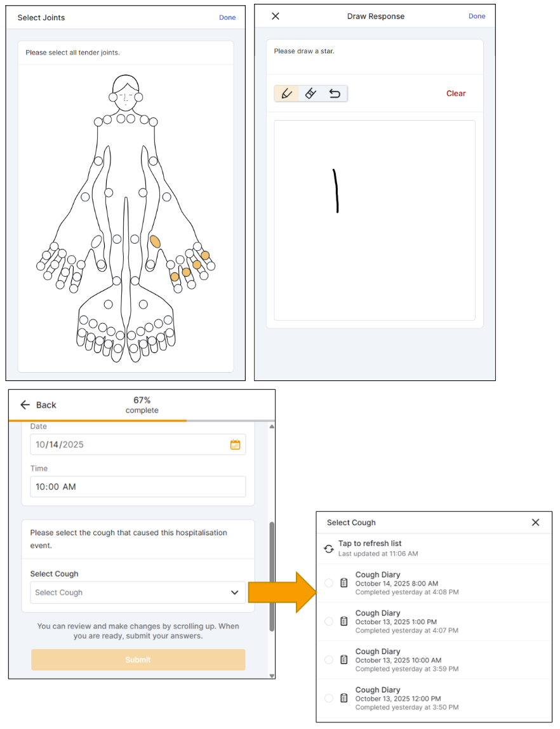Select the eraser tool
The height and width of the screenshot is (729, 560).
[x=310, y=94]
